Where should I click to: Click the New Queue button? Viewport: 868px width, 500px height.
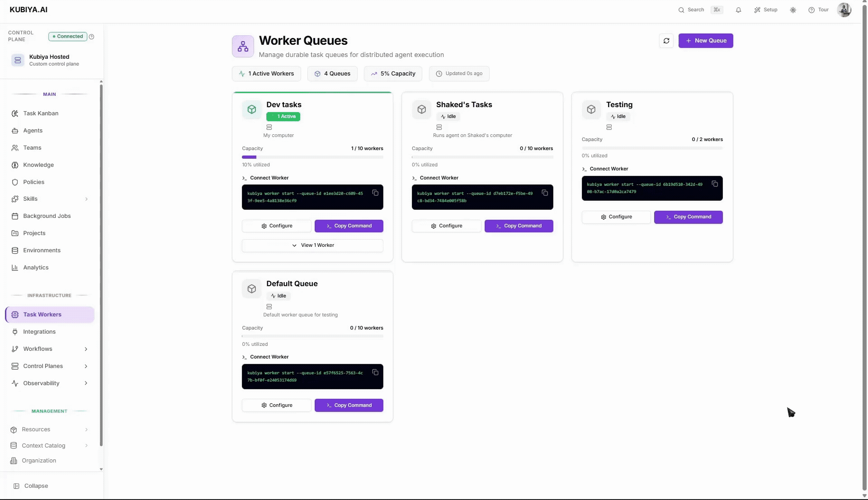[x=705, y=41]
